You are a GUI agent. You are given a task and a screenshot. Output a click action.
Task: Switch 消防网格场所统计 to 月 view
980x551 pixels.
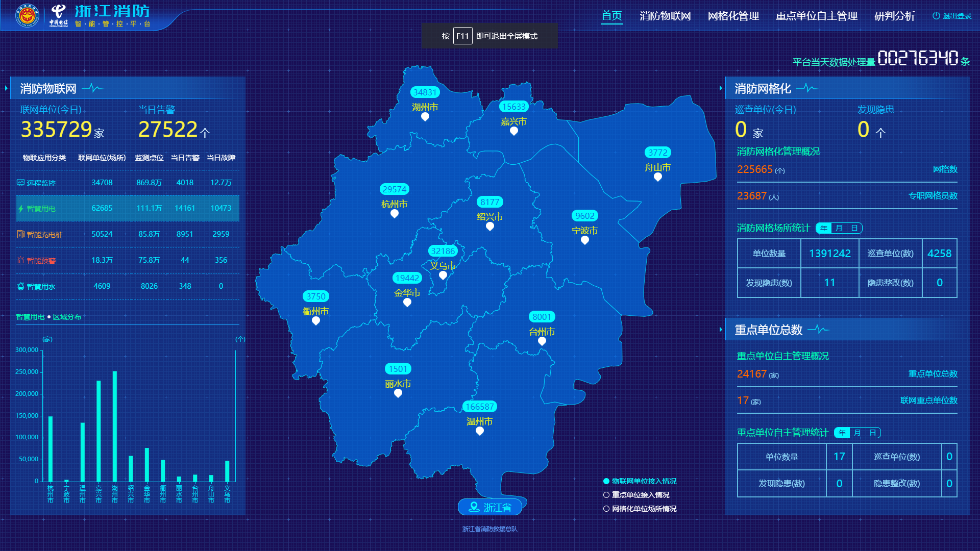coord(839,228)
